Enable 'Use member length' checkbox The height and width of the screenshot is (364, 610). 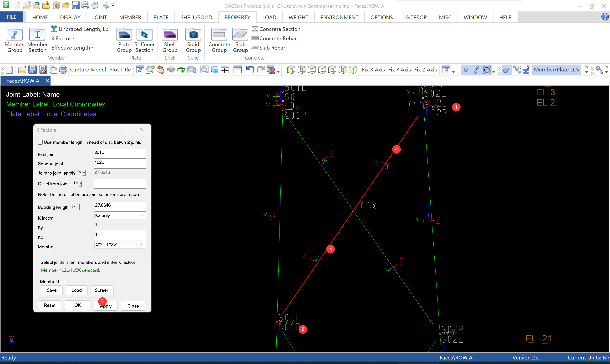41,142
